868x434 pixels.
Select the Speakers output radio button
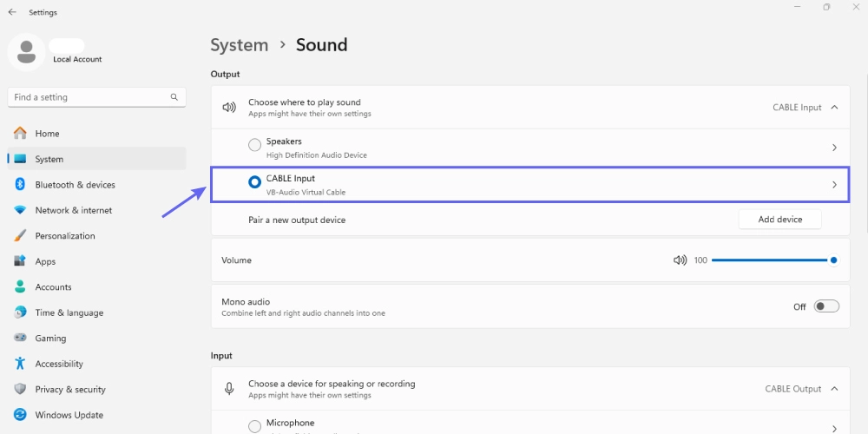tap(254, 145)
